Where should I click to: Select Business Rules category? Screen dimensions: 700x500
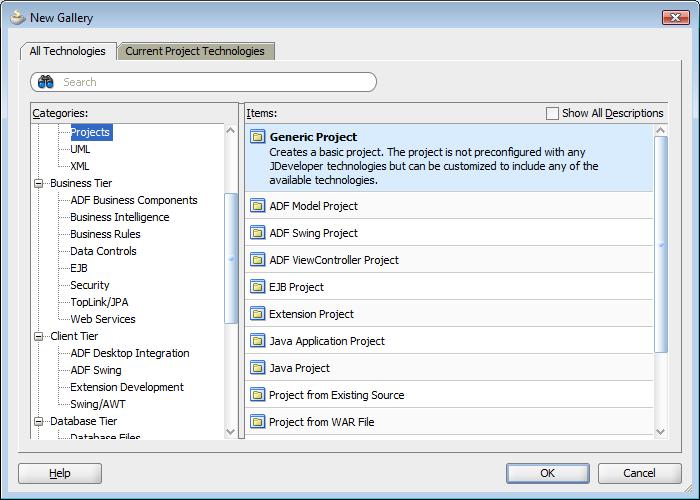pyautogui.click(x=105, y=234)
